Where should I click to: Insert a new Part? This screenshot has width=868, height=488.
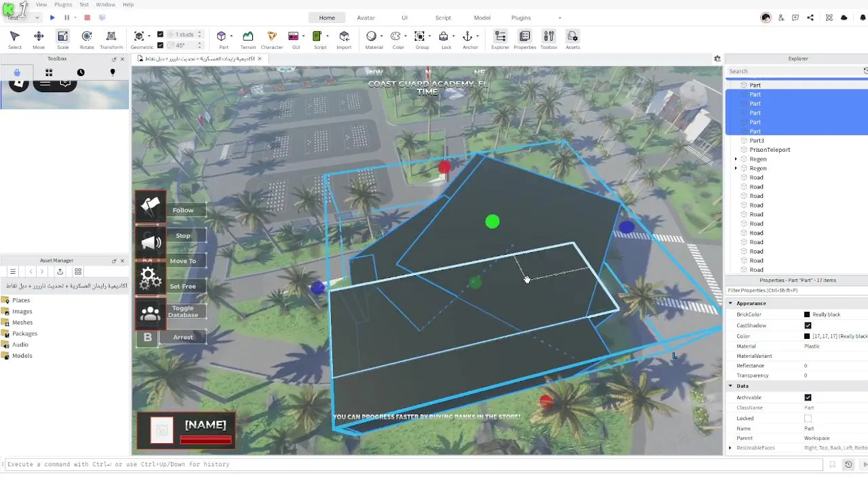tap(221, 36)
